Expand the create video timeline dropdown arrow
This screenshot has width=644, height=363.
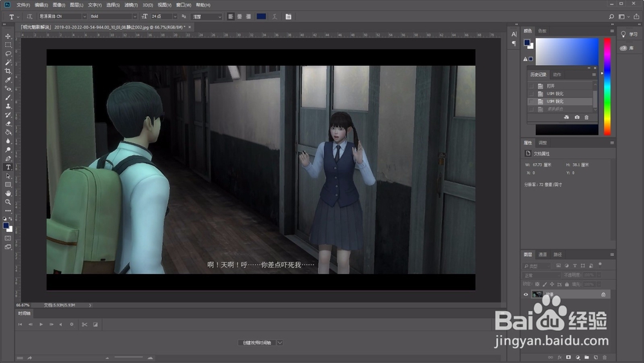pyautogui.click(x=279, y=342)
